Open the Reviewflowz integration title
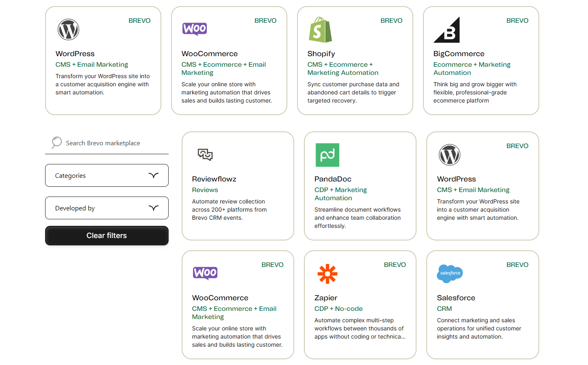 214,179
